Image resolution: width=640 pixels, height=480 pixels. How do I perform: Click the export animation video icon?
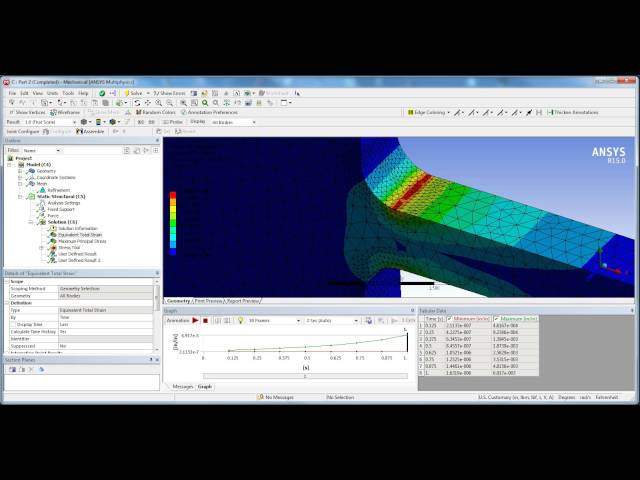click(369, 320)
